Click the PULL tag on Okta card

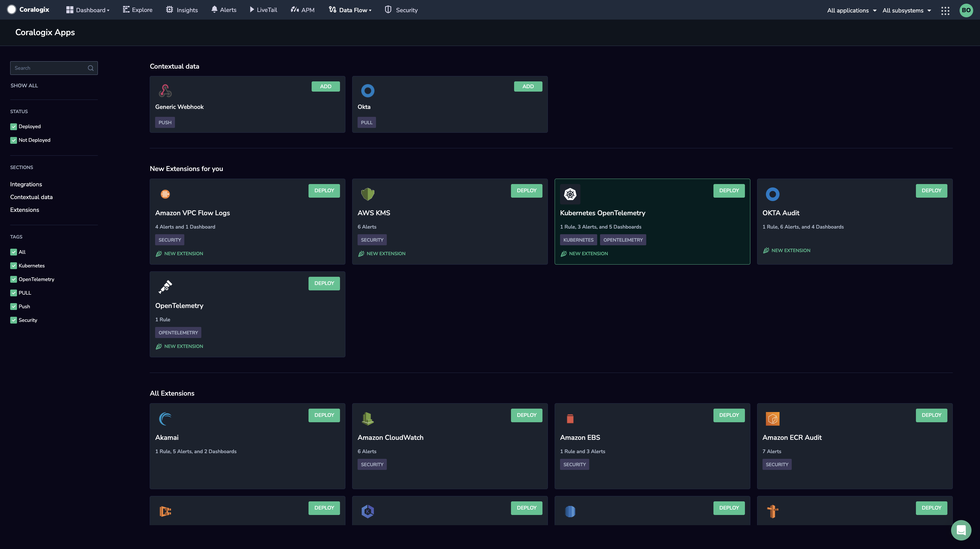tap(366, 123)
